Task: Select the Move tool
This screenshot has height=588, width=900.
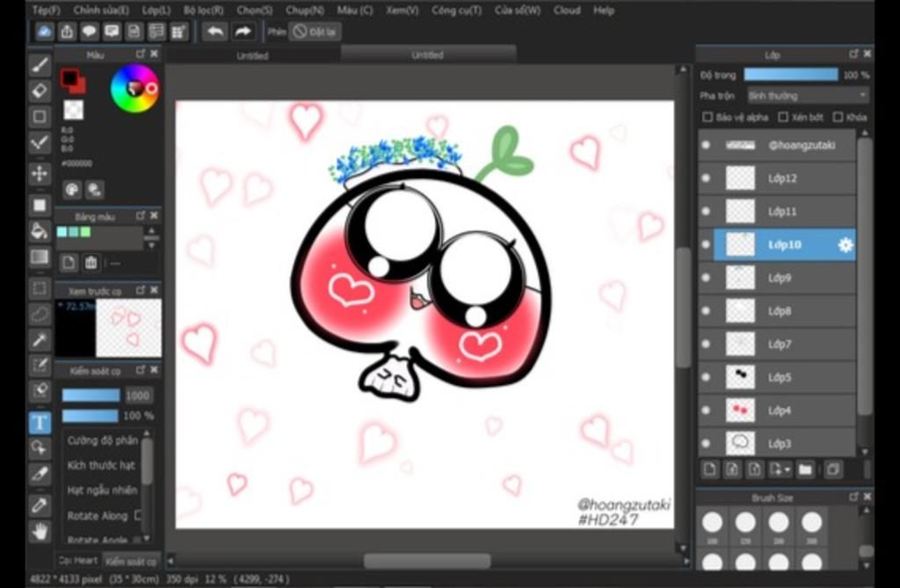Action: click(x=40, y=173)
